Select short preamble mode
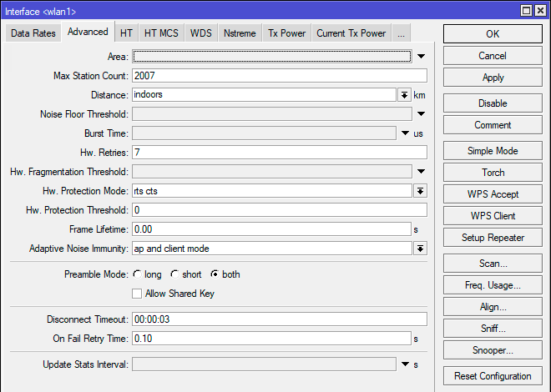The height and width of the screenshot is (392, 551). click(174, 274)
